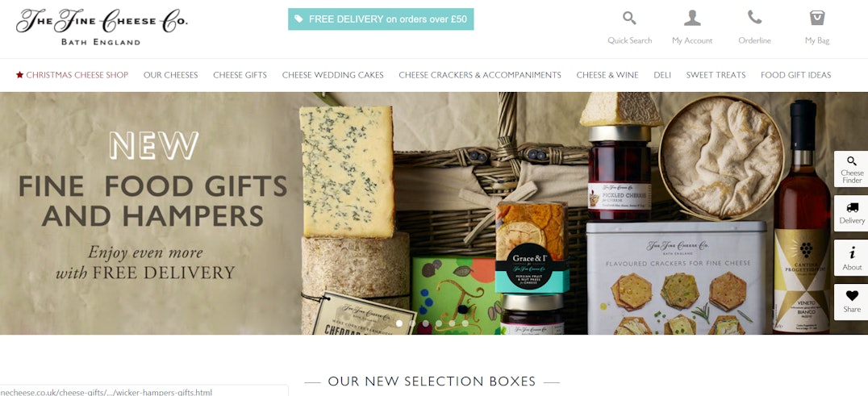Open the Cheese Finder side icon
This screenshot has width=868, height=396.
point(851,169)
